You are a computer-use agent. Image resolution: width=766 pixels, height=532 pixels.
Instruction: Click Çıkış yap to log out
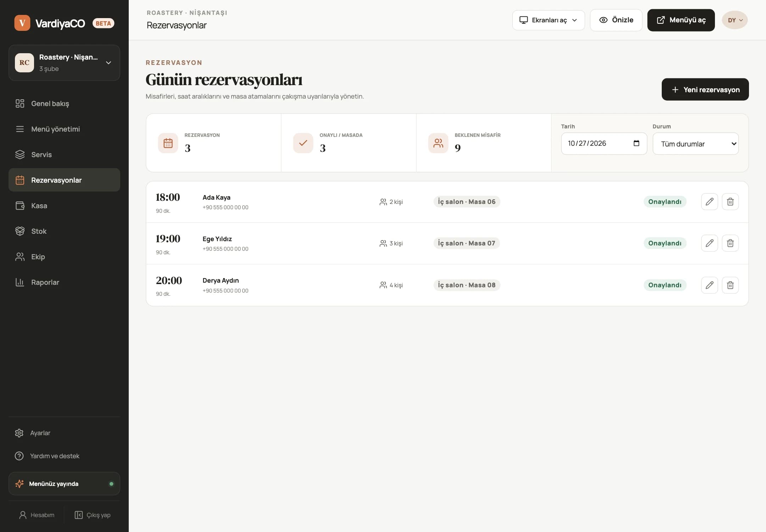click(x=93, y=515)
